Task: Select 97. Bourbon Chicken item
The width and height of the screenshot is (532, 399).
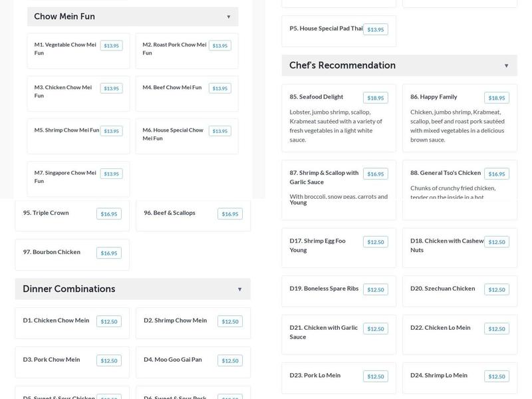Action: click(x=52, y=252)
